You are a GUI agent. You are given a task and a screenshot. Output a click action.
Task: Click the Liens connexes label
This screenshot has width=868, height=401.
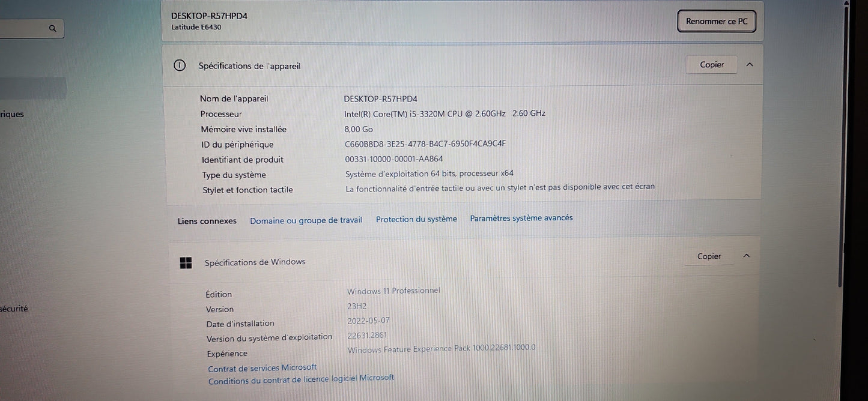[x=206, y=220]
